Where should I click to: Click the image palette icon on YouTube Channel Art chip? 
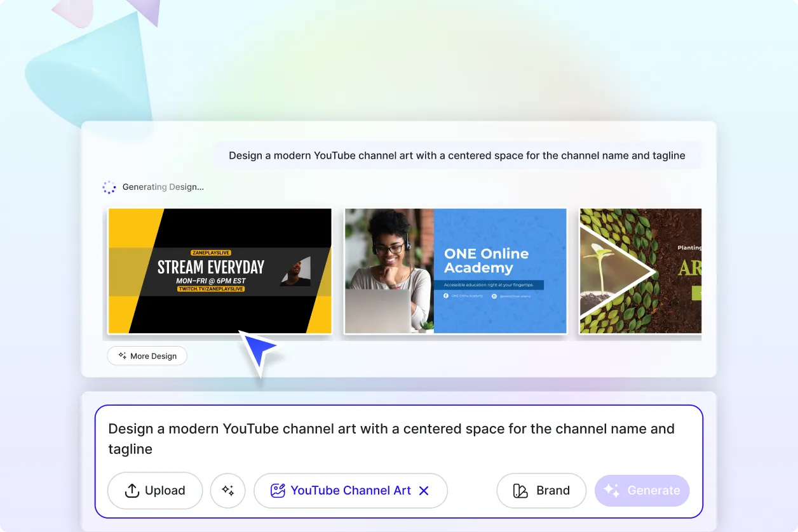[x=277, y=490]
